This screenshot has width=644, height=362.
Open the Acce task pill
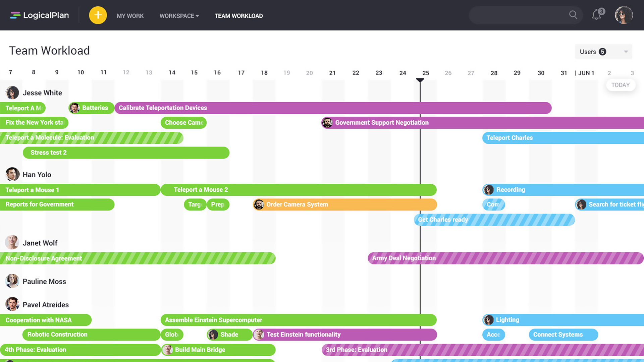(494, 335)
